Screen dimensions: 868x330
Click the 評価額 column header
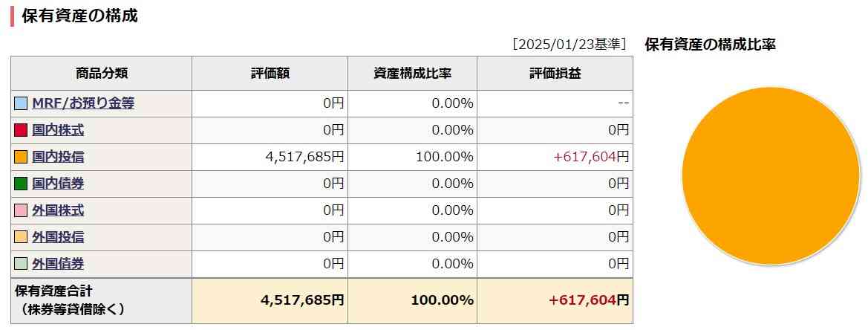point(270,73)
